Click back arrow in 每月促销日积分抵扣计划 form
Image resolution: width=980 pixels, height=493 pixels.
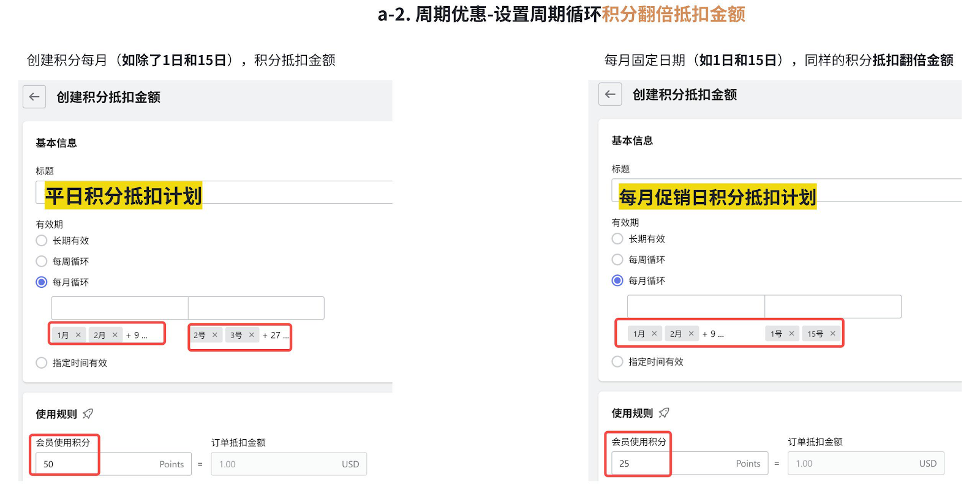coord(610,94)
